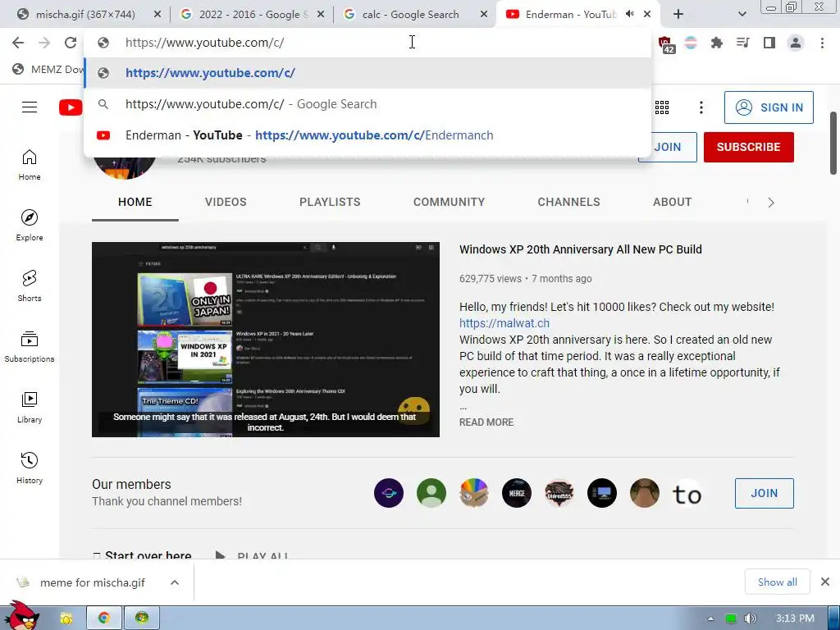Open the Extensions puzzle piece icon
Screen dimensions: 840x630
click(717, 43)
